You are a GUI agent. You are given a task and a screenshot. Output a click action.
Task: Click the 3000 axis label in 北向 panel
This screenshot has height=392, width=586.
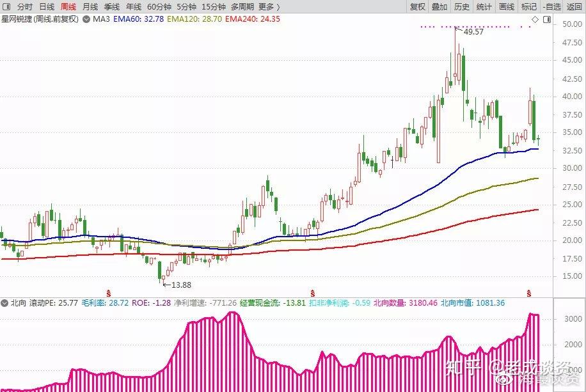pyautogui.click(x=573, y=319)
